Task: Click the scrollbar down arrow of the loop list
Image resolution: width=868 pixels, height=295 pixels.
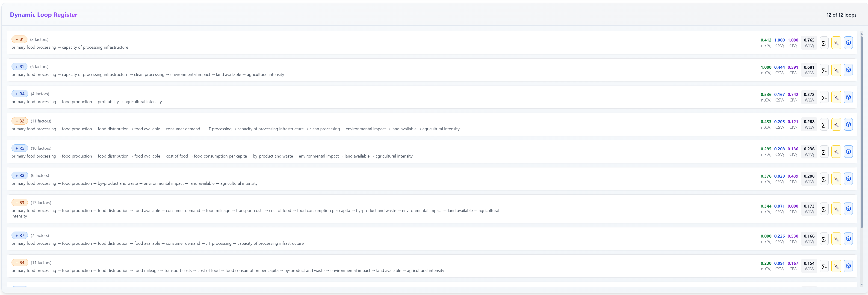Action: (862, 285)
